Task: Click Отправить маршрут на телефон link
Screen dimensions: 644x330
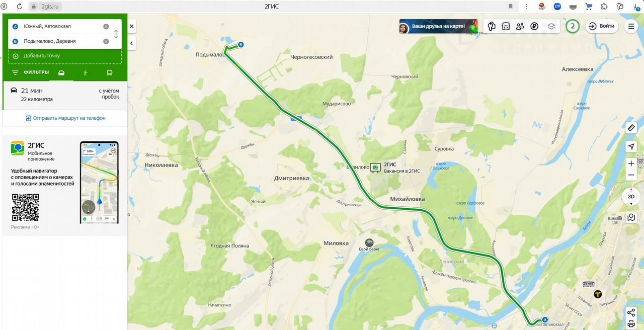Action: [x=65, y=118]
